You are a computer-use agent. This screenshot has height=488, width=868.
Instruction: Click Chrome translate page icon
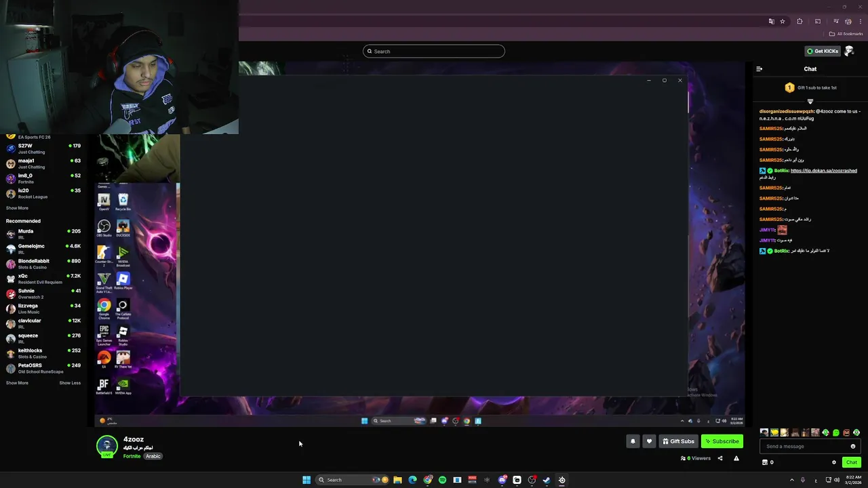point(771,22)
